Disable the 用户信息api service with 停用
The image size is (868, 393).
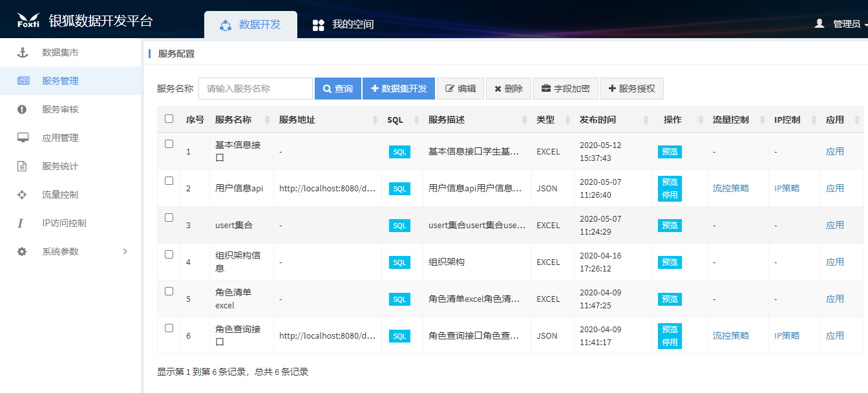click(670, 195)
